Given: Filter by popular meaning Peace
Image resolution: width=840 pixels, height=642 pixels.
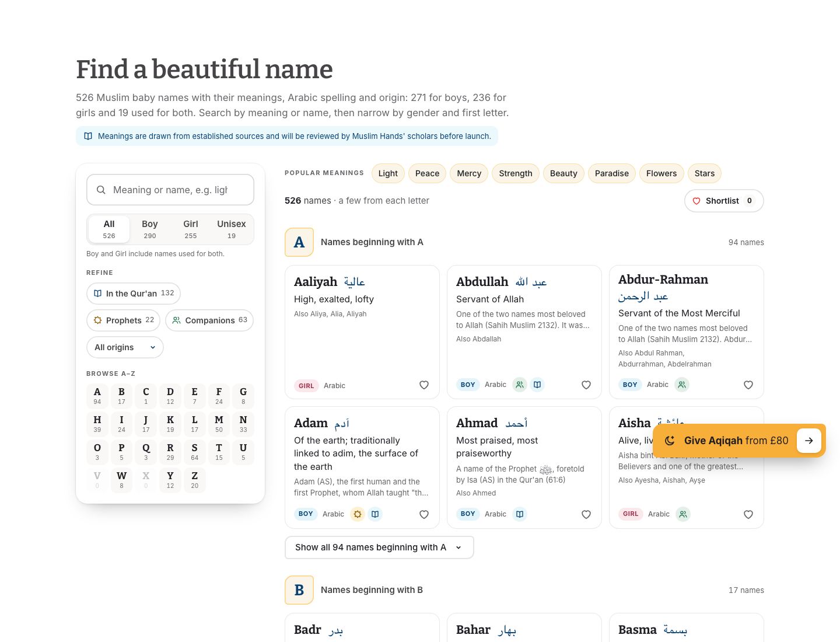Looking at the screenshot, I should point(427,173).
